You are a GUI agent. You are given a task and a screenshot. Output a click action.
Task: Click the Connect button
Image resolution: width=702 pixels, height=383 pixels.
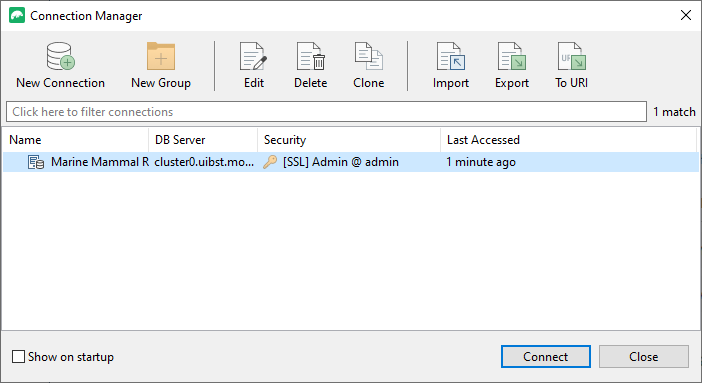click(x=546, y=357)
